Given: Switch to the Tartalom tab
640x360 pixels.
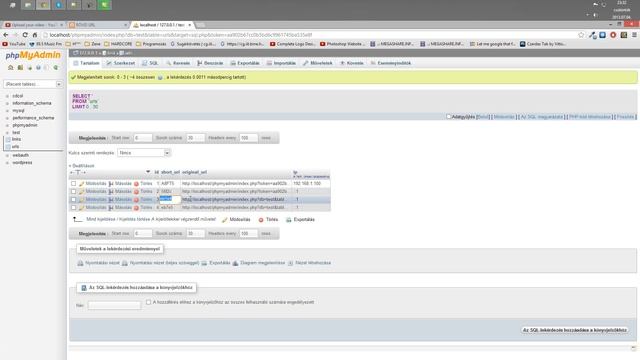Looking at the screenshot, I should tap(86, 63).
